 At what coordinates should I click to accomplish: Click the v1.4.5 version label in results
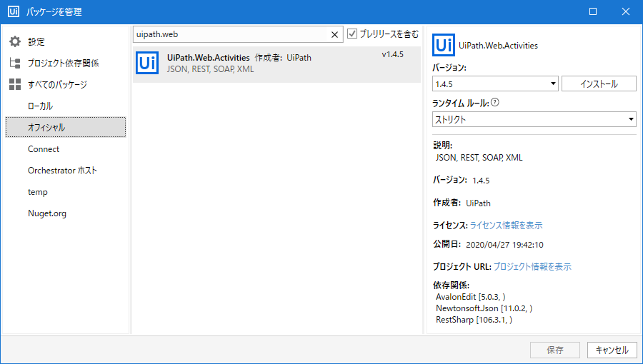pyautogui.click(x=392, y=54)
